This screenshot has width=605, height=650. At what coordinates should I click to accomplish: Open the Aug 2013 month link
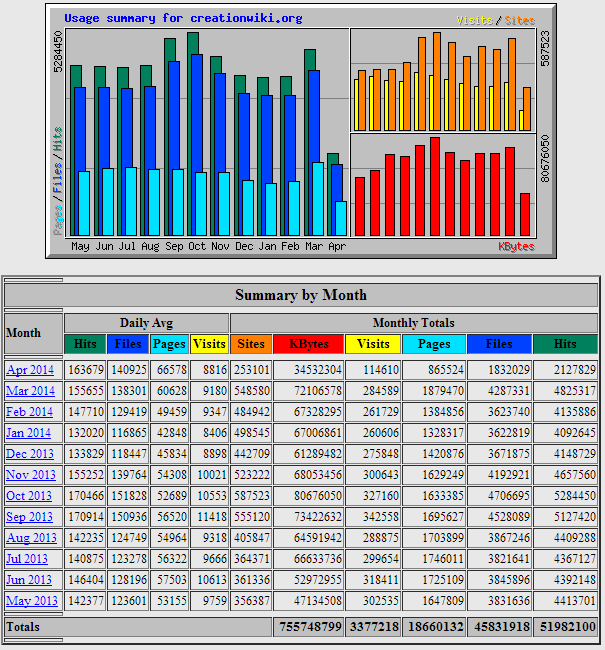click(30, 538)
